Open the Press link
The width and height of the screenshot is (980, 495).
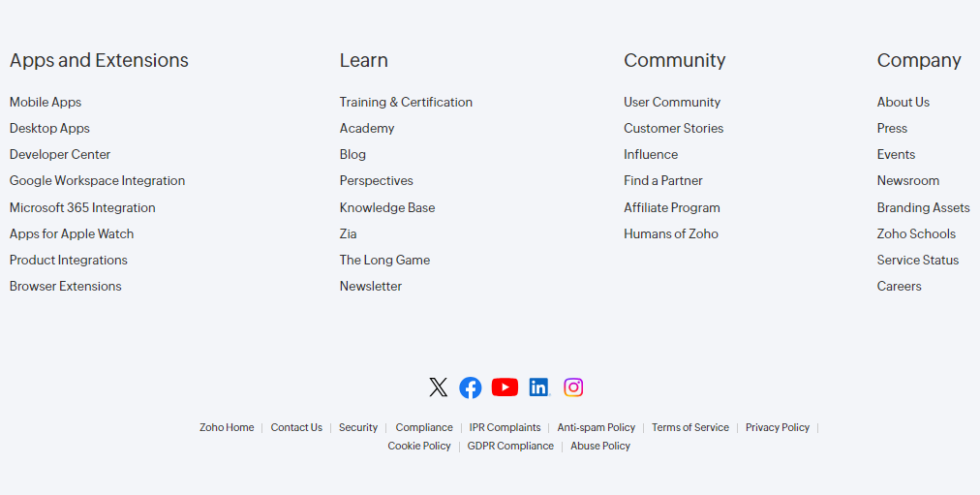tap(892, 128)
